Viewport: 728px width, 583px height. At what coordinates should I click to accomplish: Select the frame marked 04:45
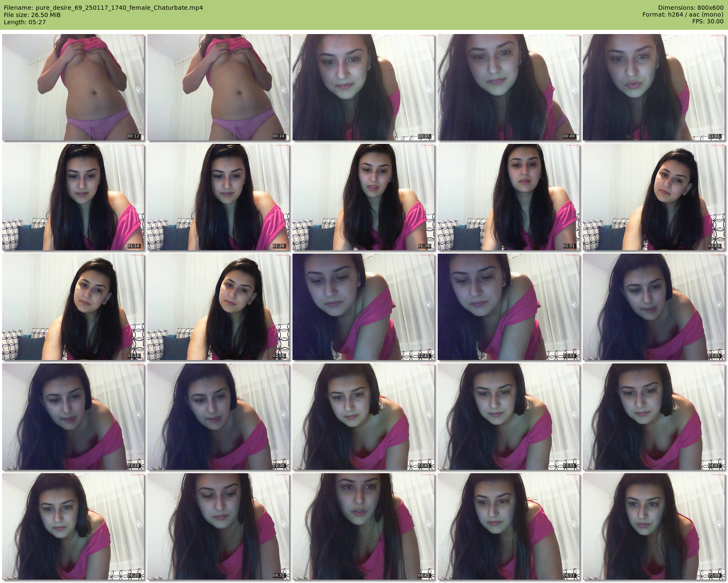[364, 526]
